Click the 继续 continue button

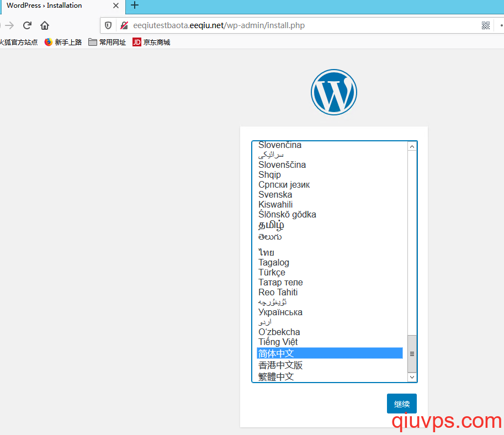[402, 404]
